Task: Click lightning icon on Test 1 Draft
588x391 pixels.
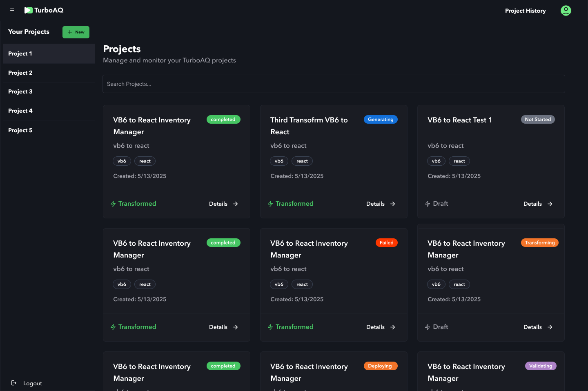Action: (428, 204)
